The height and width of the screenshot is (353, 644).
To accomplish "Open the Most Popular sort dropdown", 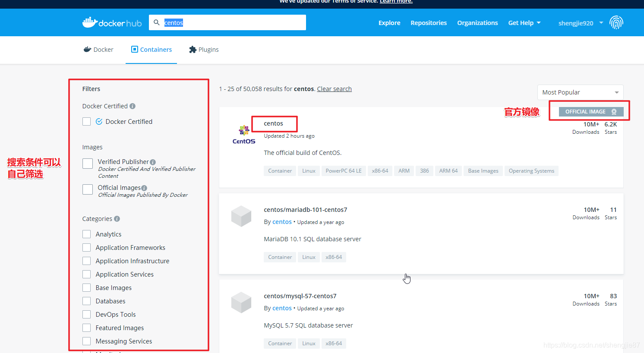I will pyautogui.click(x=580, y=92).
